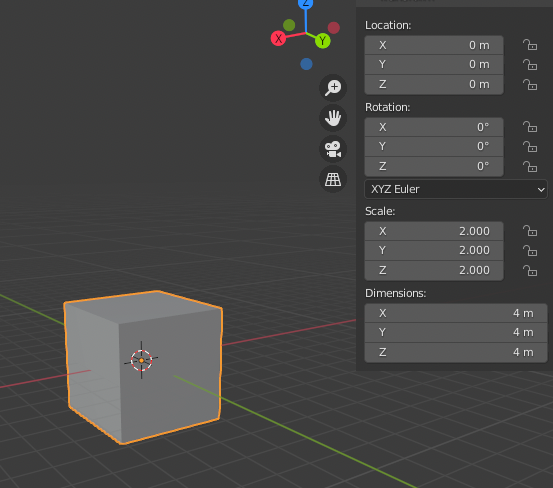The width and height of the screenshot is (553, 488).
Task: Click the Dimensions Z field showing 4 m
Action: click(x=456, y=352)
